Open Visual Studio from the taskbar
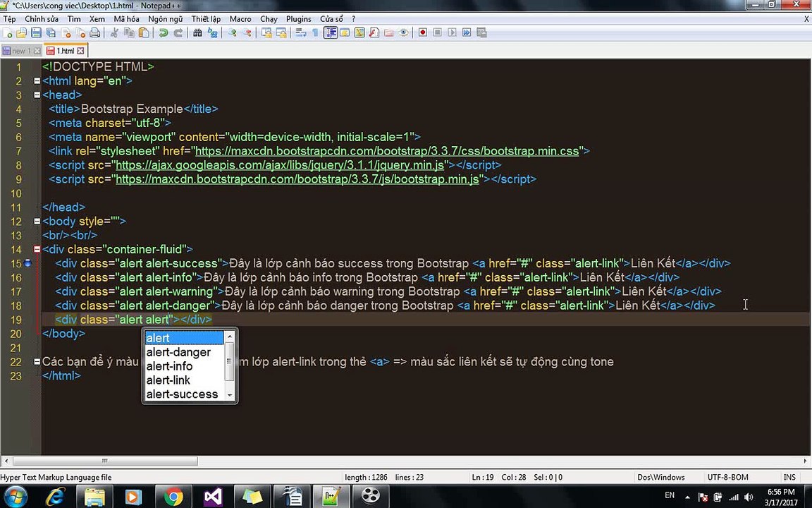Screen dimensions: 812x508 [213, 497]
